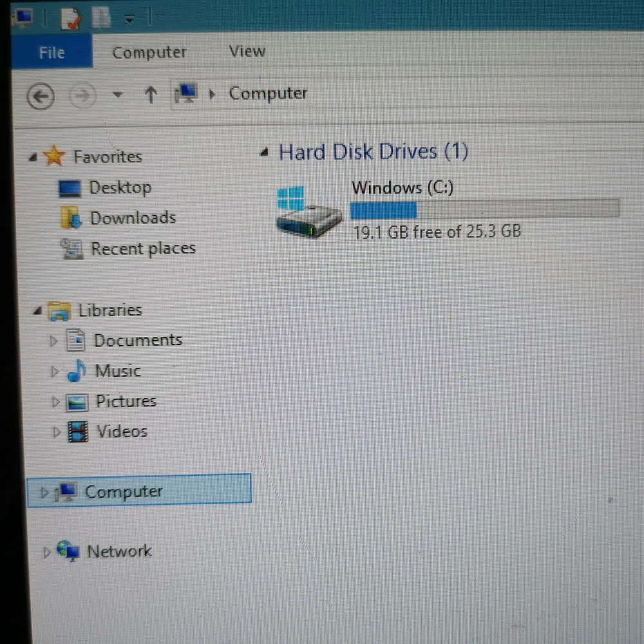Click the Recent places icon

point(72,249)
